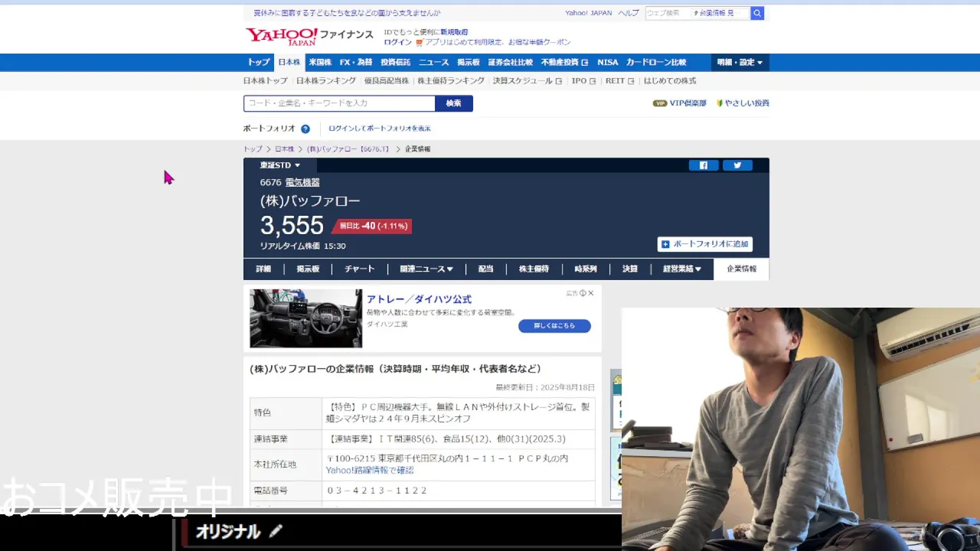Image resolution: width=980 pixels, height=551 pixels.
Task: Open the FX・為替 navigation tab
Action: [356, 63]
